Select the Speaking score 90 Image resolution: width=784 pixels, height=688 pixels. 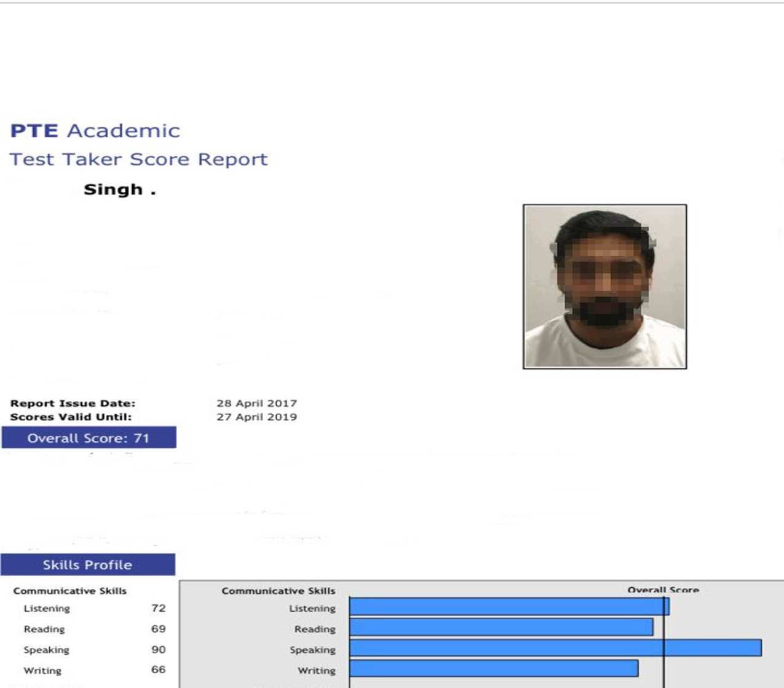[x=158, y=650]
